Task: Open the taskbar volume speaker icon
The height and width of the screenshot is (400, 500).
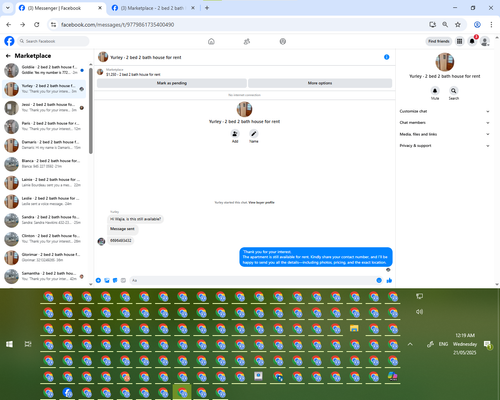Action: click(419, 312)
